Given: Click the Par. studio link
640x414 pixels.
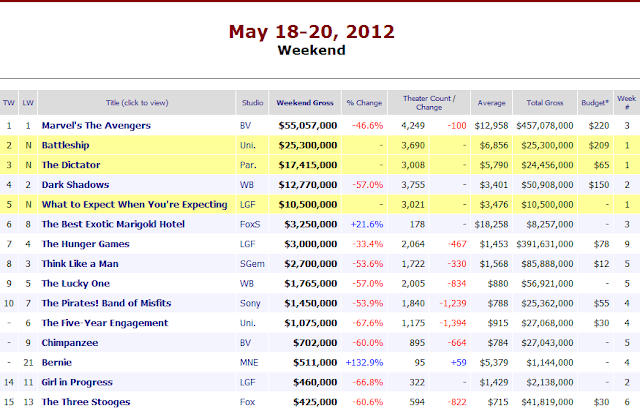Looking at the screenshot, I should pyautogui.click(x=248, y=165).
